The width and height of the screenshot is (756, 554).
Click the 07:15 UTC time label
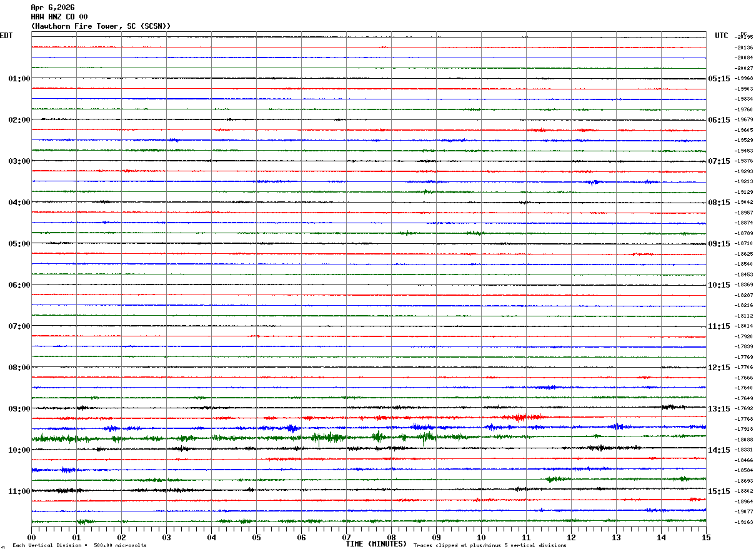click(x=719, y=161)
